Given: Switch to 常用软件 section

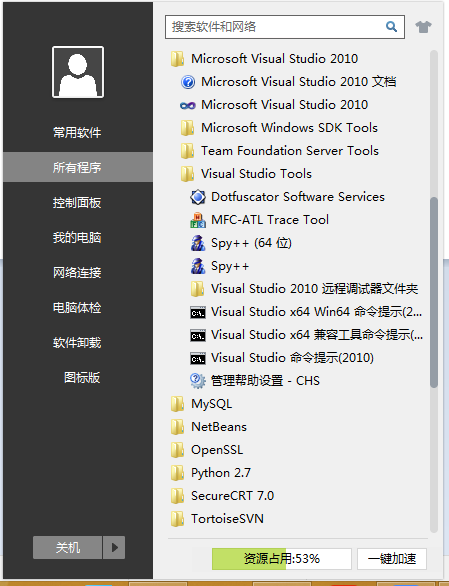Looking at the screenshot, I should click(x=77, y=133).
